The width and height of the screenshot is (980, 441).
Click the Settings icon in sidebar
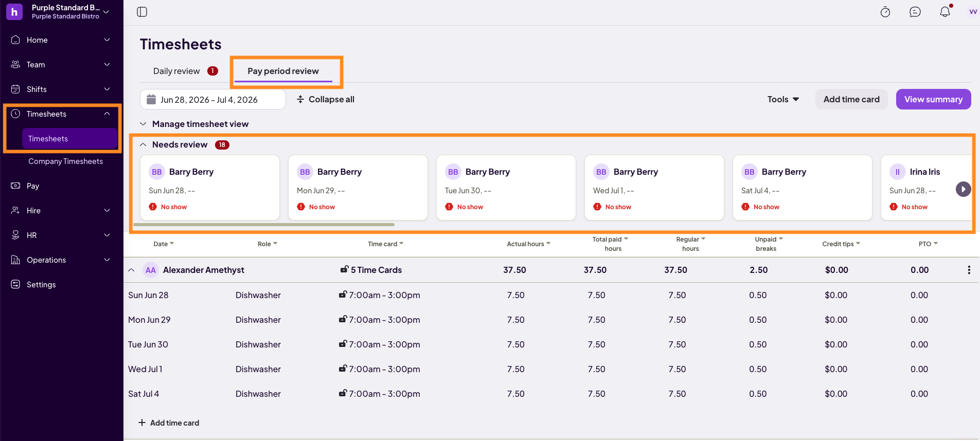coord(15,284)
